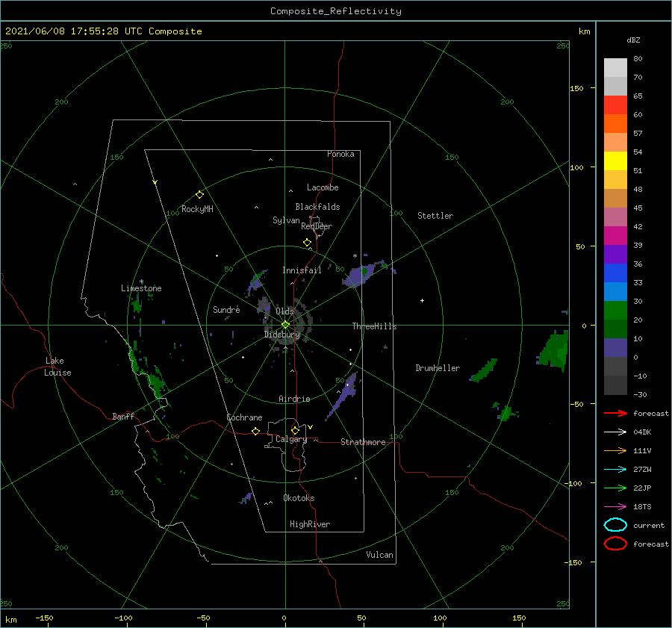Click the Lake Louise label
Image resolution: width=672 pixels, height=628 pixels.
[x=57, y=367]
